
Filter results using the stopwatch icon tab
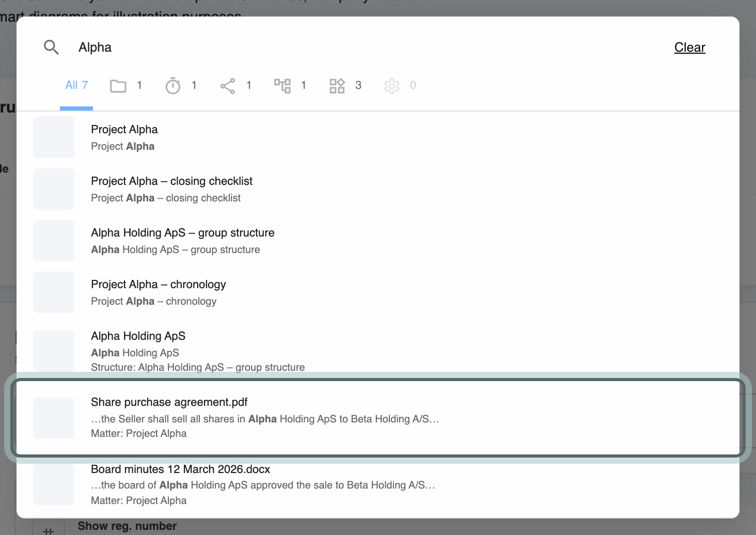181,86
